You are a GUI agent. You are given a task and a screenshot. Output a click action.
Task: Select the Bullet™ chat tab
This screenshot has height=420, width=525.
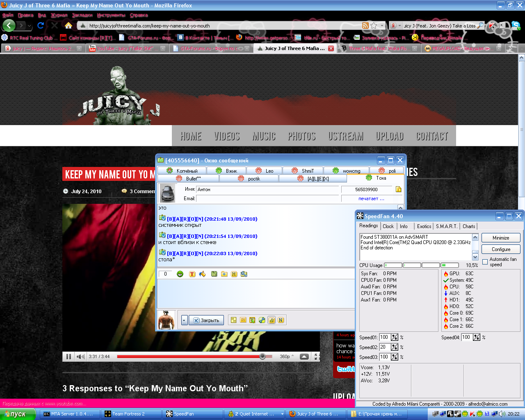(189, 178)
